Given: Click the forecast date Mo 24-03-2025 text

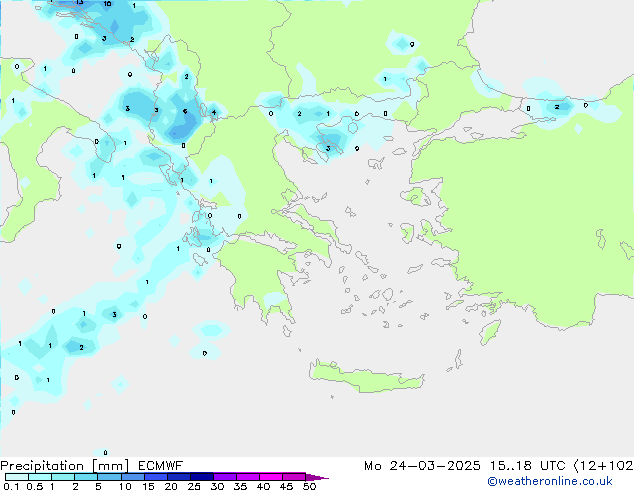Looking at the screenshot, I should 422,466.
